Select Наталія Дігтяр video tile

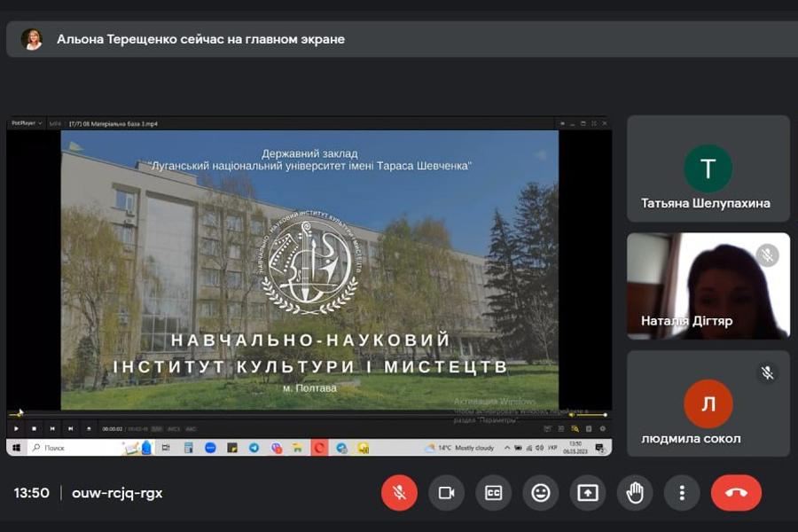pyautogui.click(x=708, y=286)
